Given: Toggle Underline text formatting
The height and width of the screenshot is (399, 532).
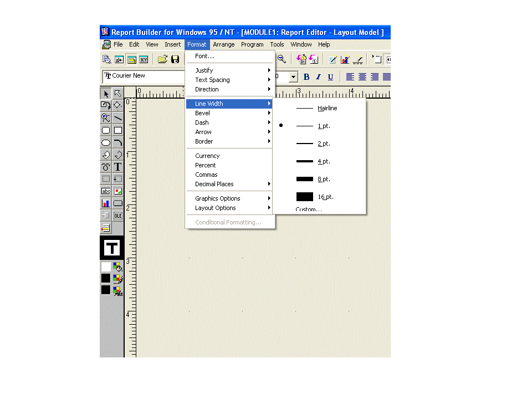Looking at the screenshot, I should [x=330, y=77].
